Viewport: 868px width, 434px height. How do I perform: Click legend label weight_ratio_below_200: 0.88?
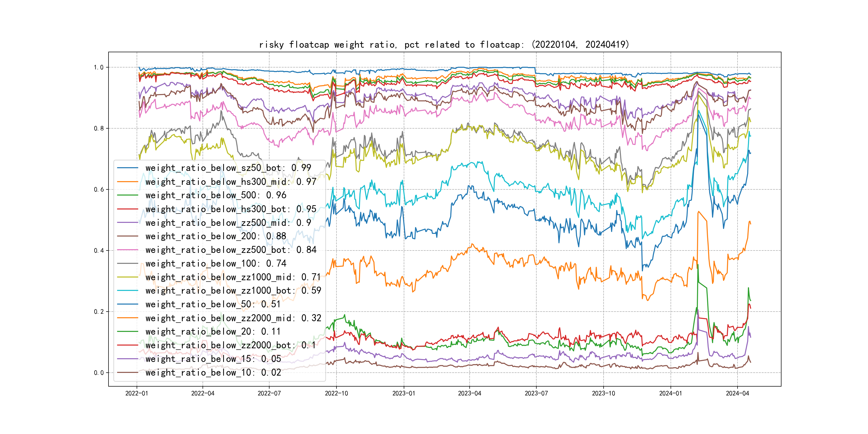pyautogui.click(x=216, y=236)
